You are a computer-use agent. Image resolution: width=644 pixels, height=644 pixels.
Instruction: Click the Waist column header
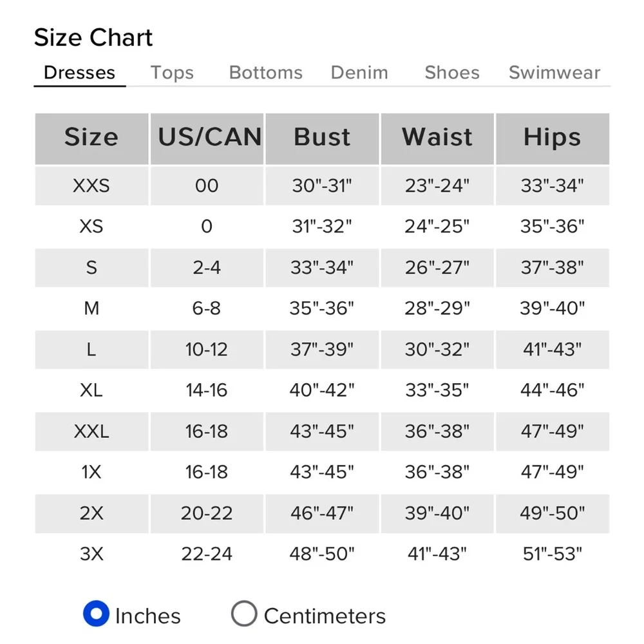tap(437, 138)
